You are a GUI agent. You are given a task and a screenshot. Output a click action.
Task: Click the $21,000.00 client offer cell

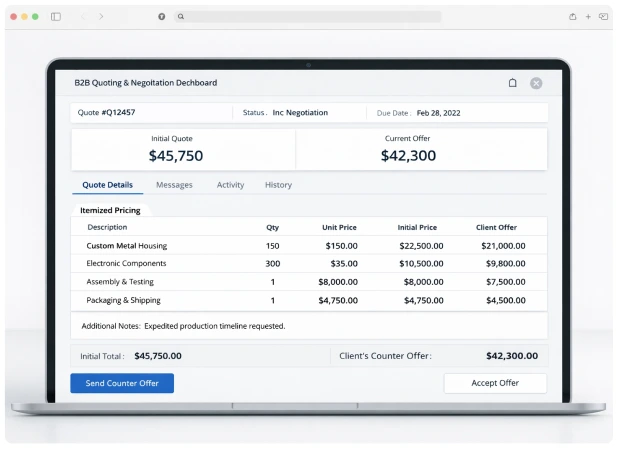tap(503, 246)
